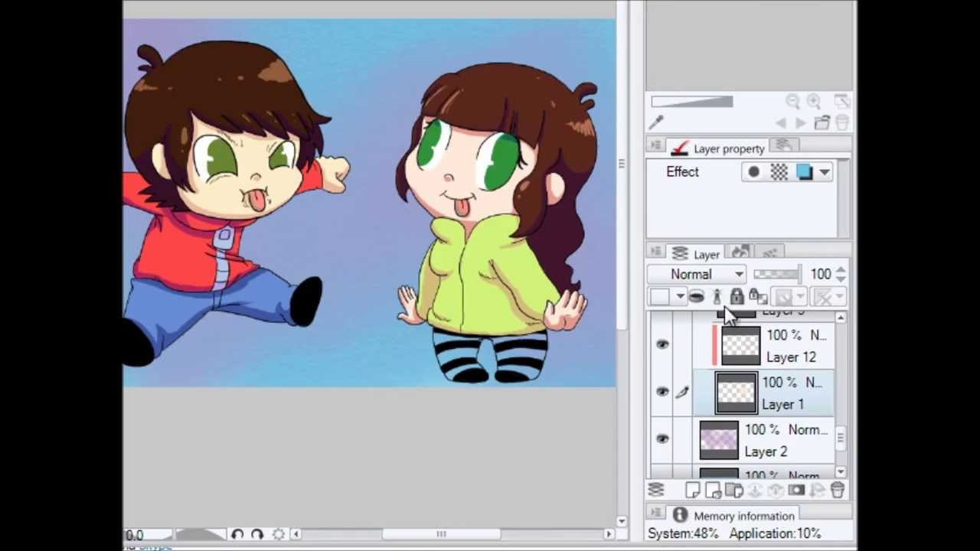Toggle lock layer padlock icon
The width and height of the screenshot is (980, 551).
click(x=737, y=297)
